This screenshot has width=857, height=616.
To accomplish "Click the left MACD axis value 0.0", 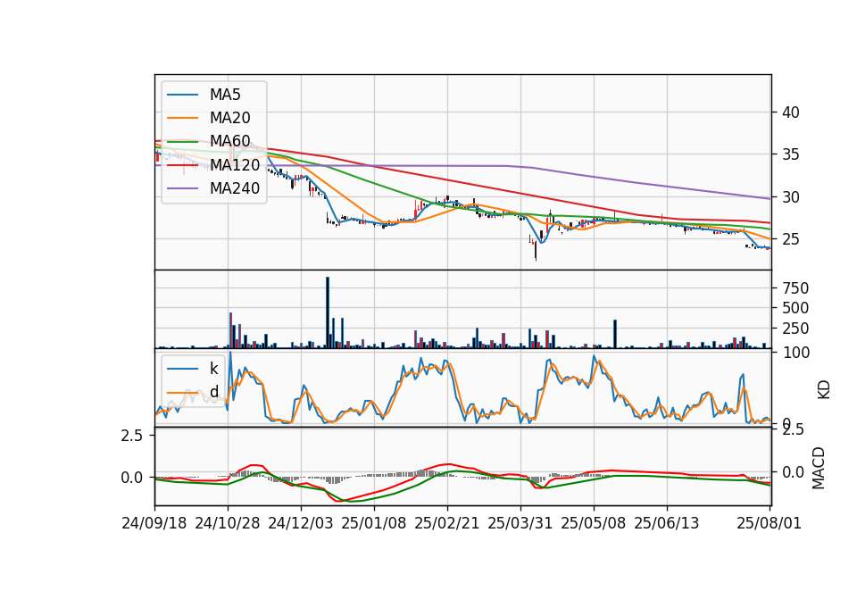I will point(132,478).
